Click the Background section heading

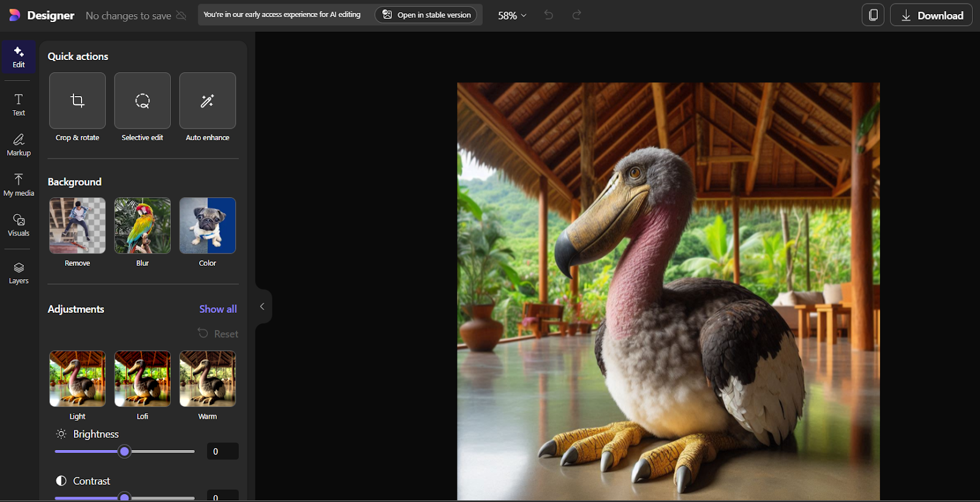pos(75,182)
